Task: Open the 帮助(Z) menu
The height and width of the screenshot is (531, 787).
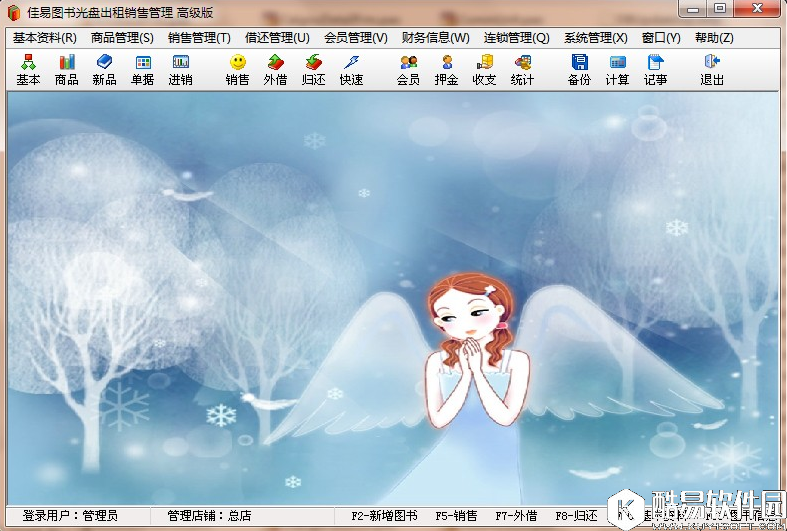Action: [714, 38]
